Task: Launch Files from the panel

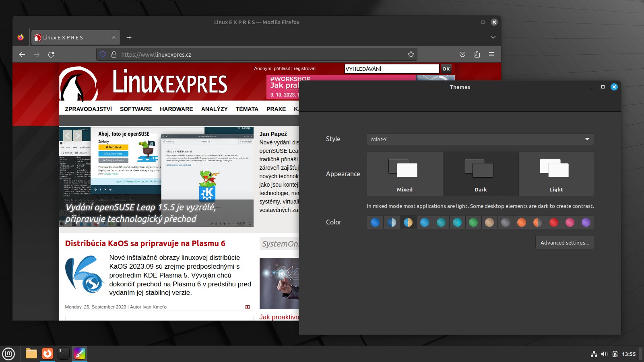Action: 31,354
